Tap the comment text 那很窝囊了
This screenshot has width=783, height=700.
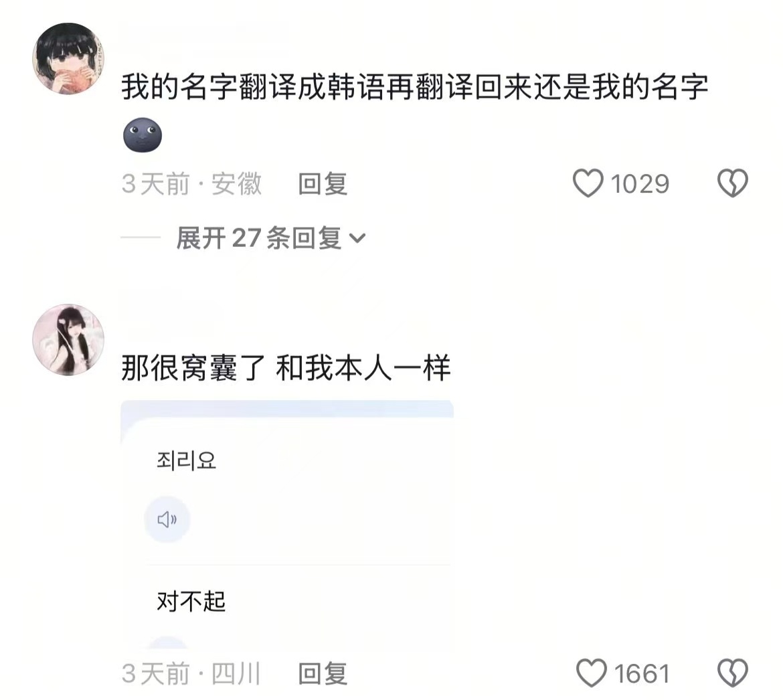coord(193,368)
